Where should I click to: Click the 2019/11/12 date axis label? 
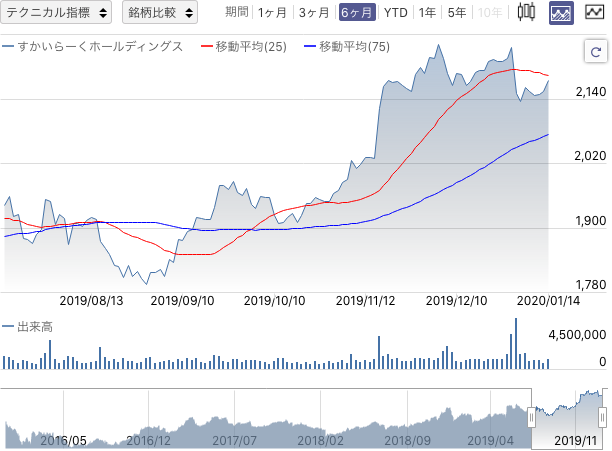click(x=366, y=301)
